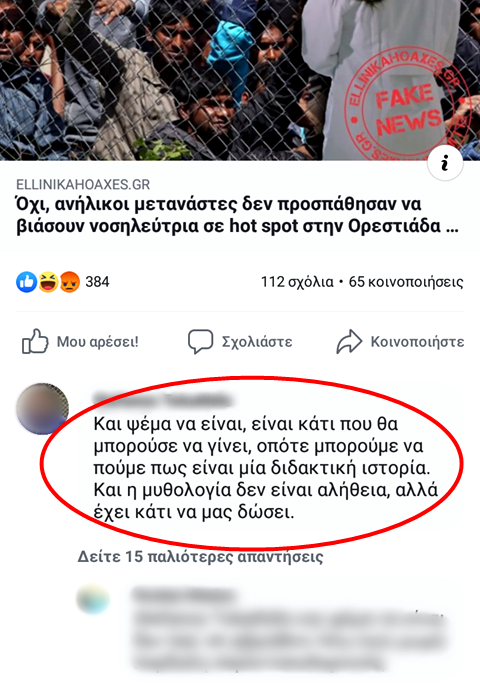Open the blue like reaction icon
This screenshot has height=686, width=480.
(27, 282)
